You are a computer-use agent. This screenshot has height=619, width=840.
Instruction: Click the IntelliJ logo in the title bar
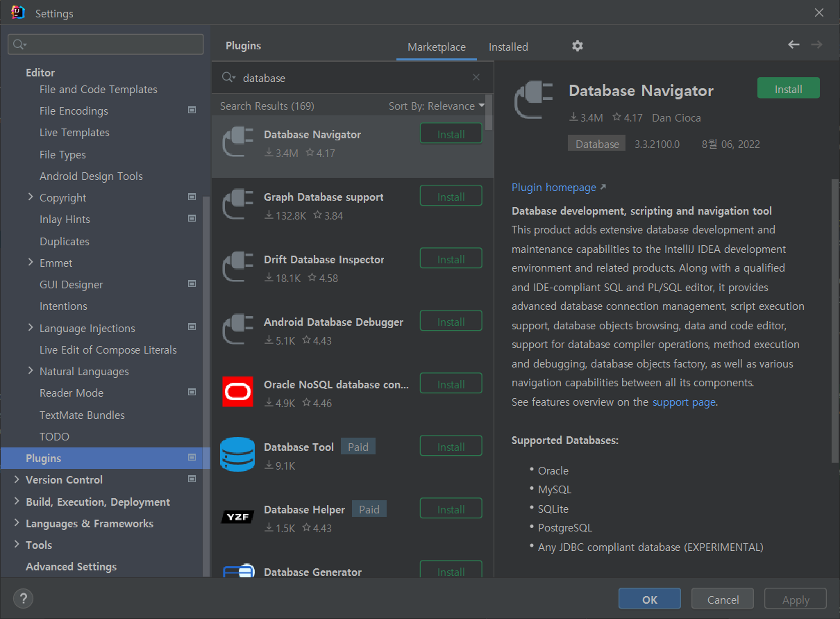click(x=19, y=13)
